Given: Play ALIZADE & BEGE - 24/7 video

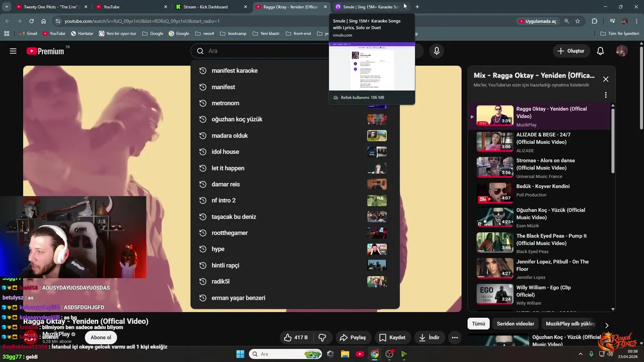Looking at the screenshot, I should point(539,142).
